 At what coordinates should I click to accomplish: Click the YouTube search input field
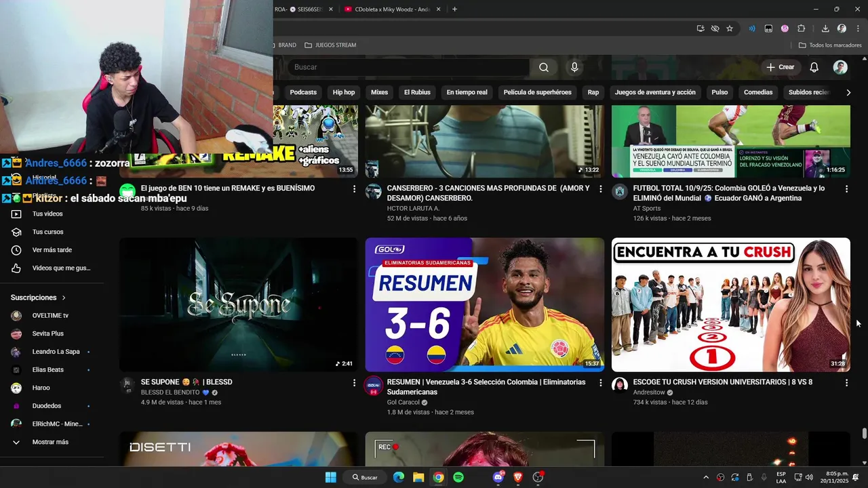point(409,67)
